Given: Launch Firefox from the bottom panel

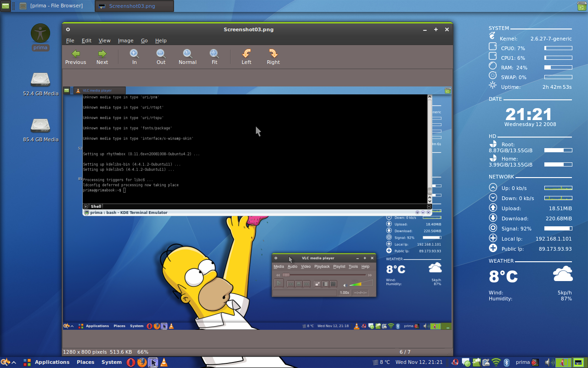Looking at the screenshot, I should click(142, 362).
